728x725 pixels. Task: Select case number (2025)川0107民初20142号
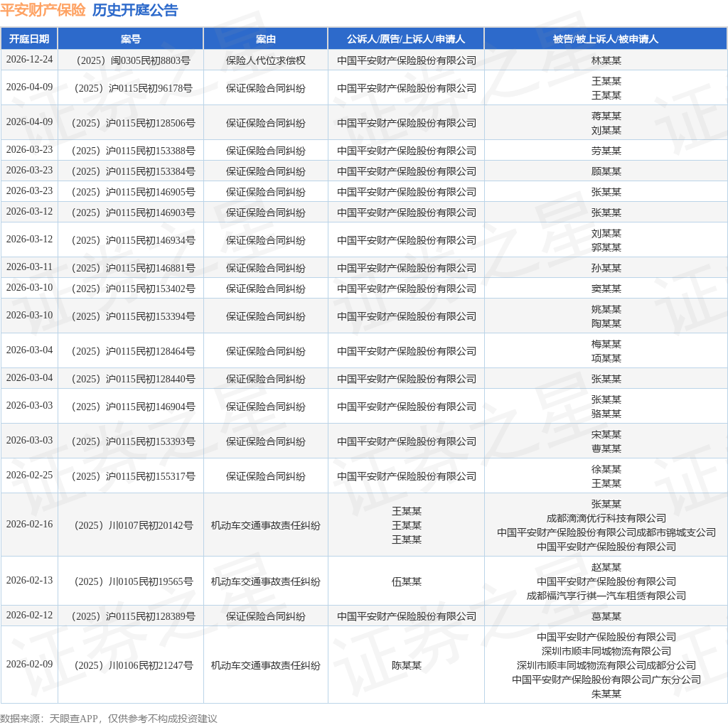131,525
